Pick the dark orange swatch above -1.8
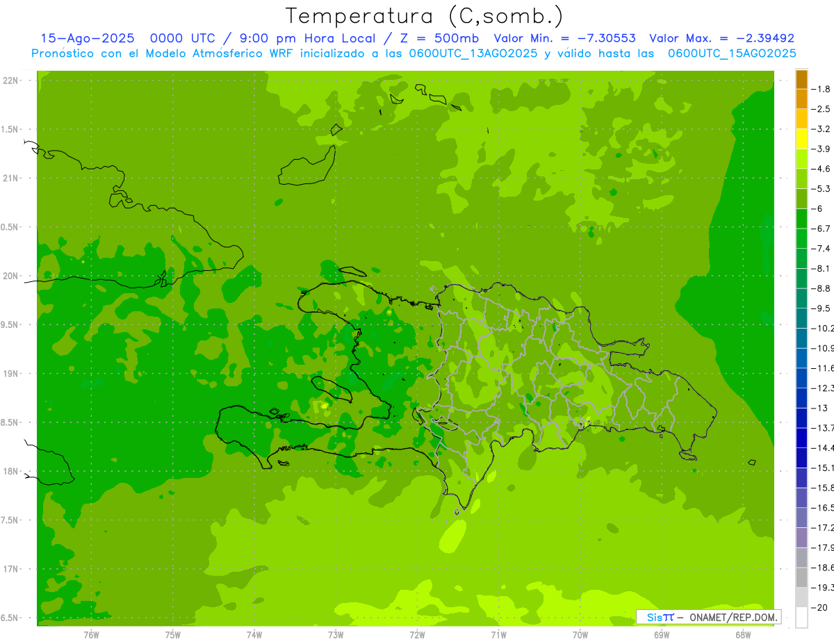This screenshot has height=644, width=834. [801, 79]
